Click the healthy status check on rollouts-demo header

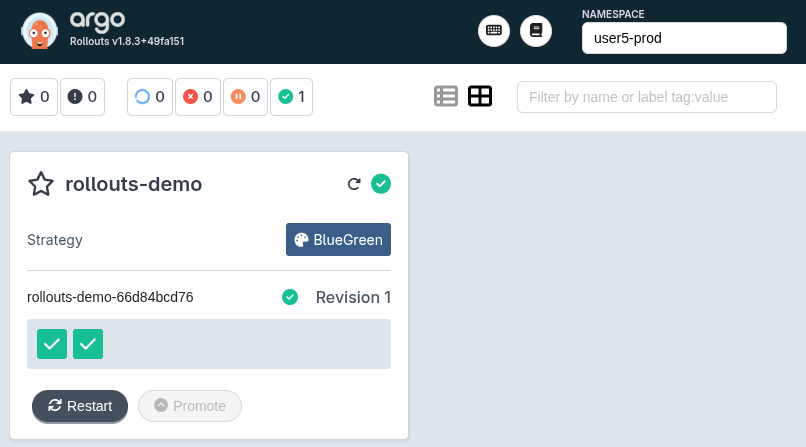coord(380,184)
